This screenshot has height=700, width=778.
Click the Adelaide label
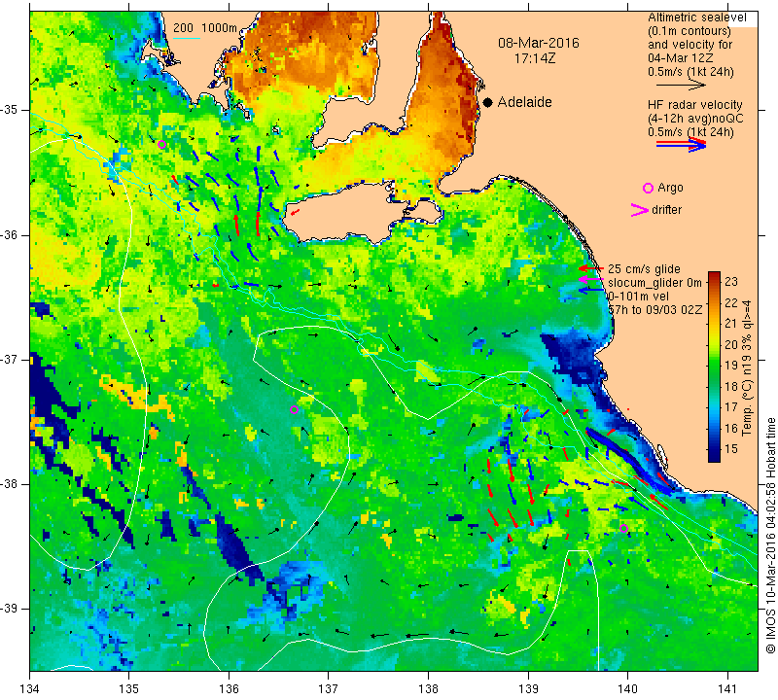[x=524, y=102]
